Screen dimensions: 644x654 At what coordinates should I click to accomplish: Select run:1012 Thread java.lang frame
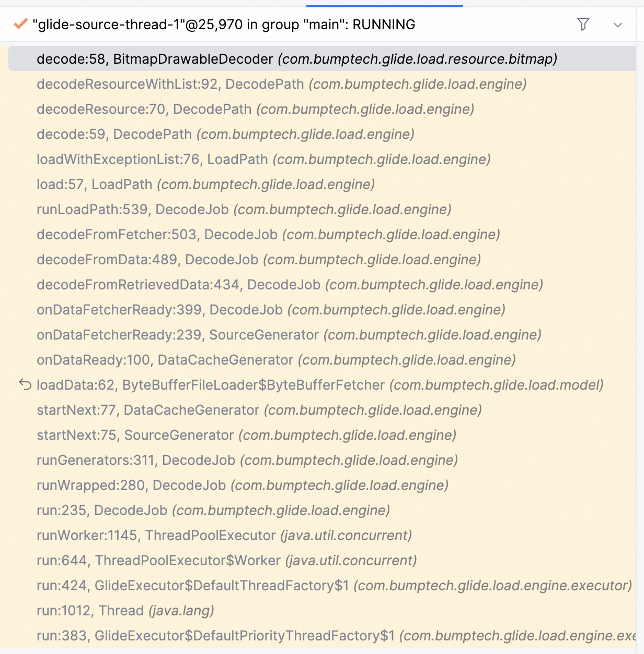(125, 611)
